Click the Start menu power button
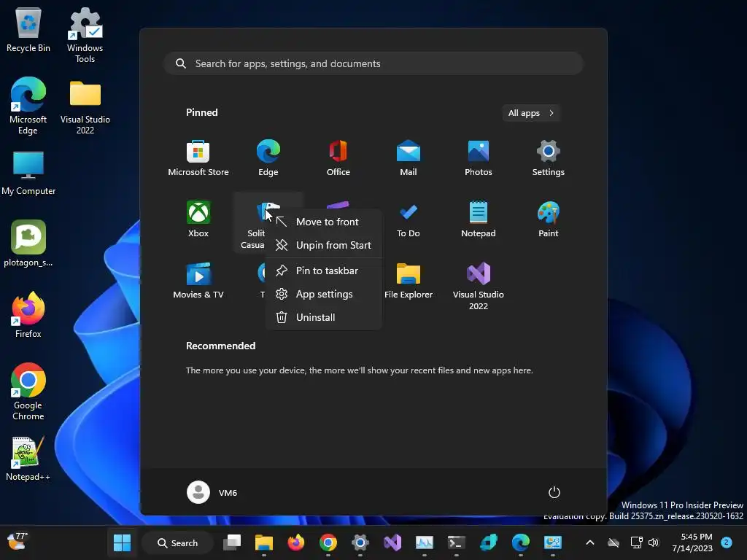The image size is (747, 560). (554, 492)
